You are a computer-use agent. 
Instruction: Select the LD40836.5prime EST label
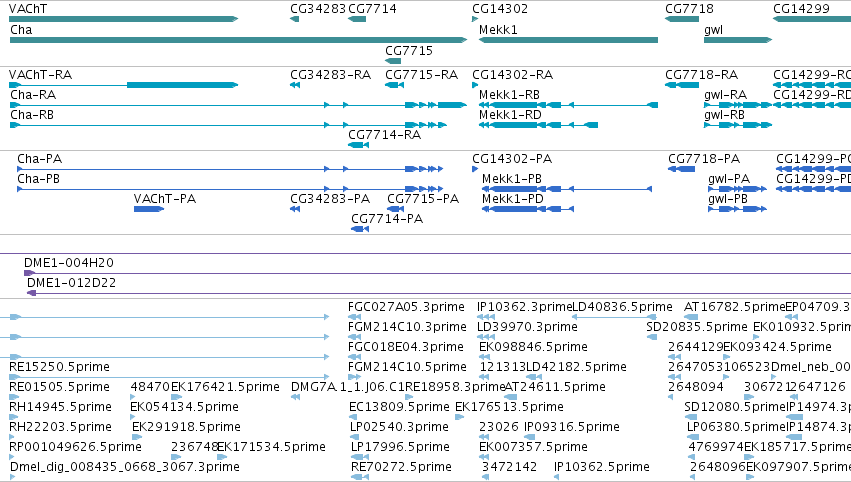[x=623, y=308]
